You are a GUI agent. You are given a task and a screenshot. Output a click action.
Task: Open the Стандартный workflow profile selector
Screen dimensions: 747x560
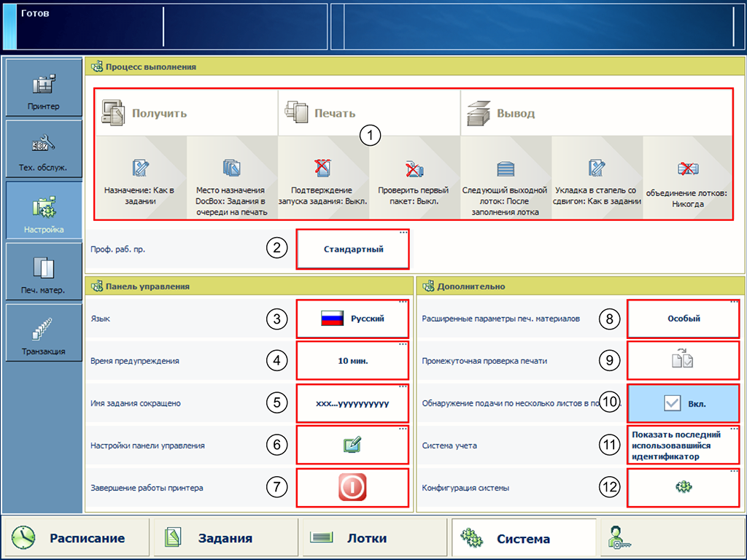[352, 249]
